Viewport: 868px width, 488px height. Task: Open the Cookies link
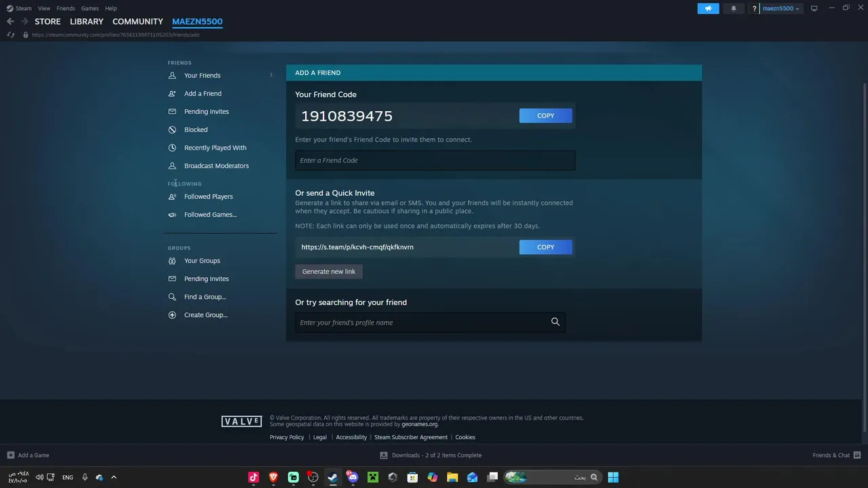point(465,437)
